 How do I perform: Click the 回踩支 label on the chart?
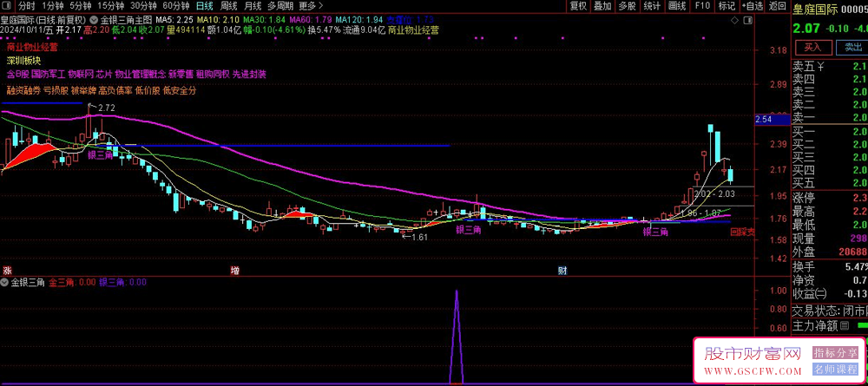tap(743, 232)
